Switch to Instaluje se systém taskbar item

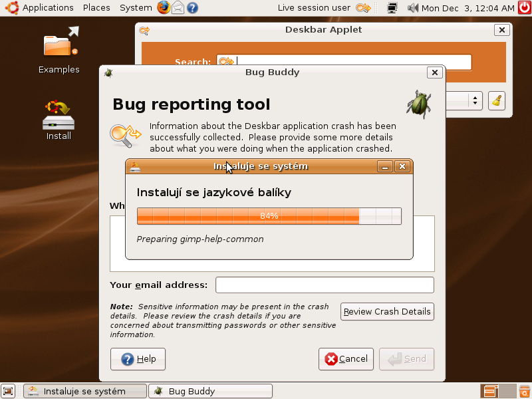pos(85,391)
